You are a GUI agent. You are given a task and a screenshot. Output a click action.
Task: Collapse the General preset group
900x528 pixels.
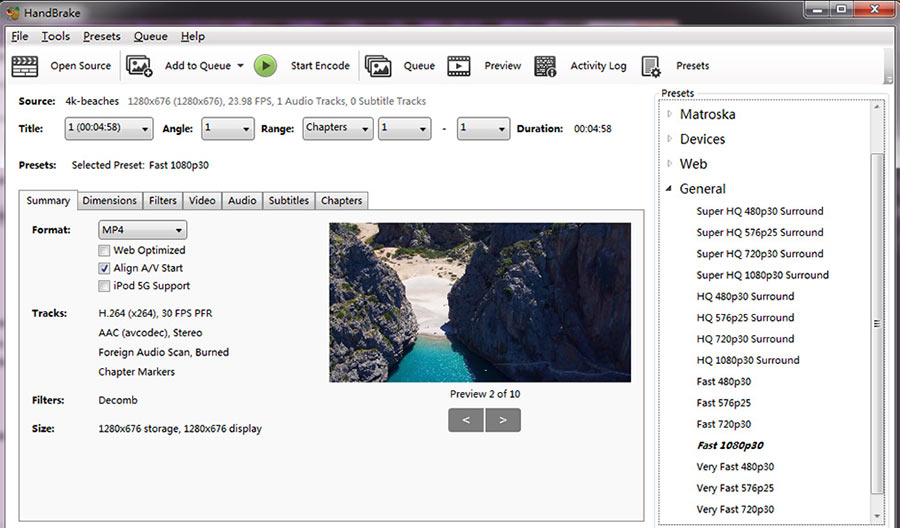pyautogui.click(x=669, y=188)
